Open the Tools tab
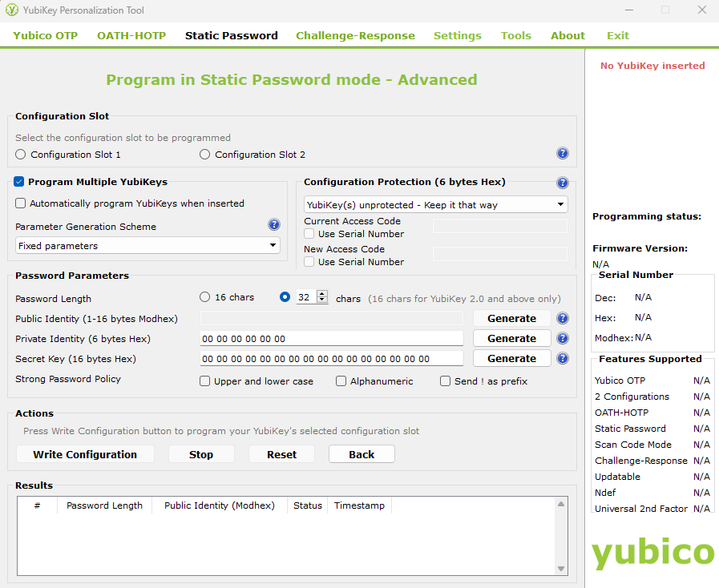The image size is (719, 588). [516, 36]
